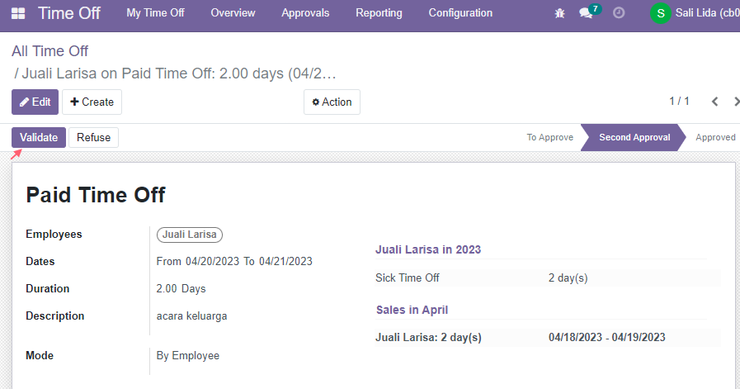The image size is (740, 389).
Task: Click the Time Off app title
Action: tap(69, 13)
